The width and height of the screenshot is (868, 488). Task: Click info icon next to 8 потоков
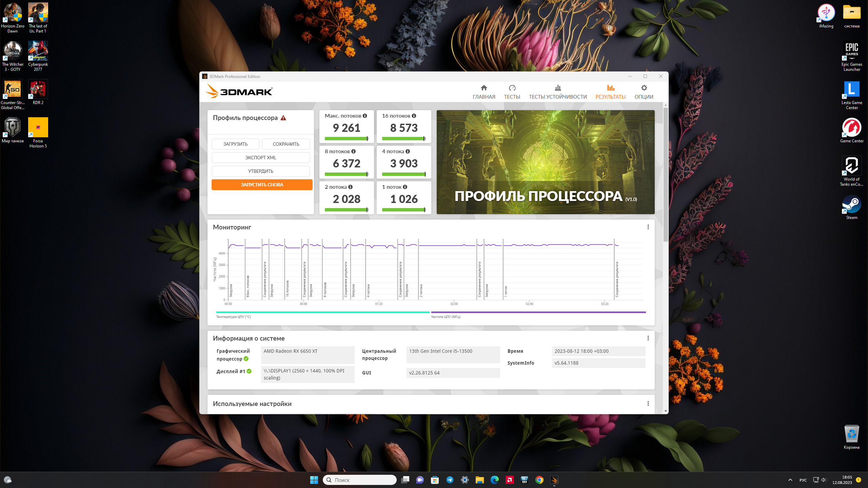coord(353,151)
